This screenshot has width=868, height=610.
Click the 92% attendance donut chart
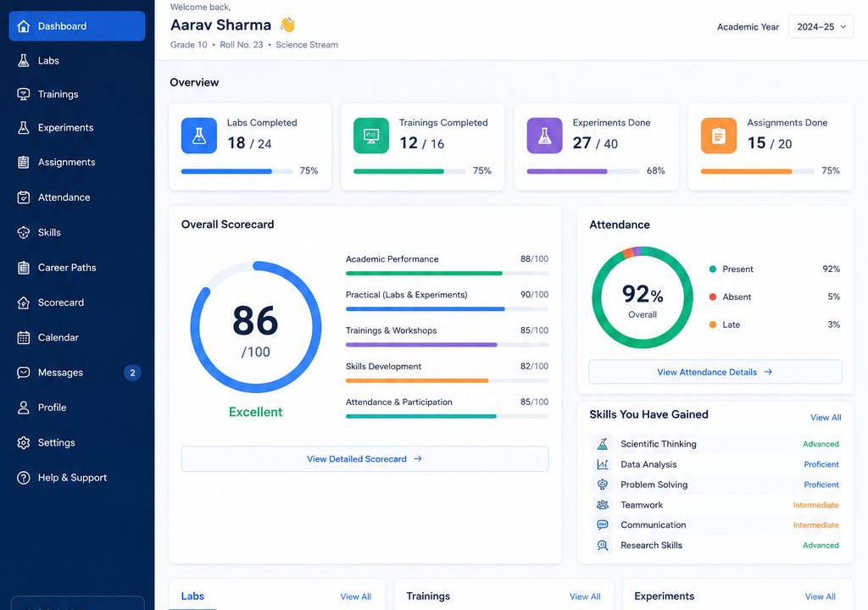tap(643, 297)
